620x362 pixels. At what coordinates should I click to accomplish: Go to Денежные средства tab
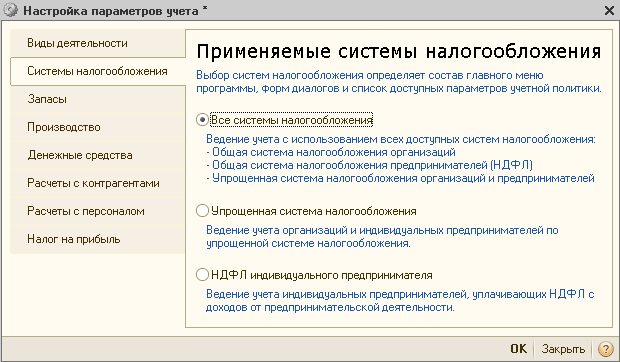pos(98,155)
